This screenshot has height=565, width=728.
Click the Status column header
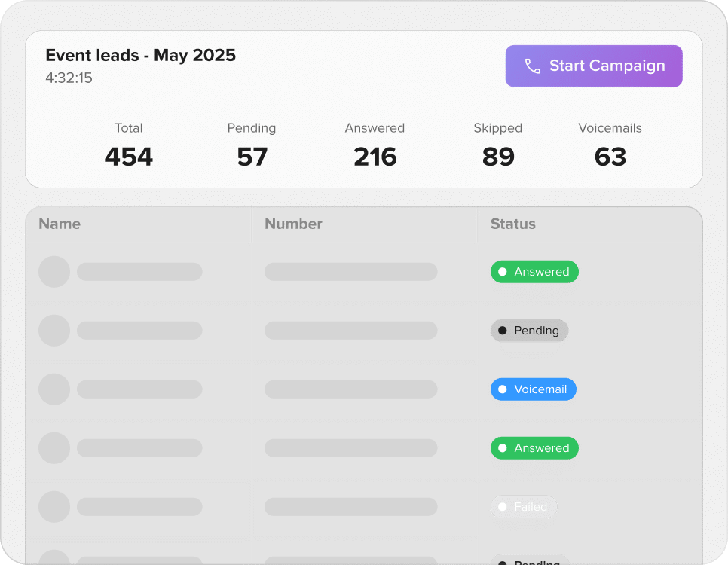pos(512,224)
